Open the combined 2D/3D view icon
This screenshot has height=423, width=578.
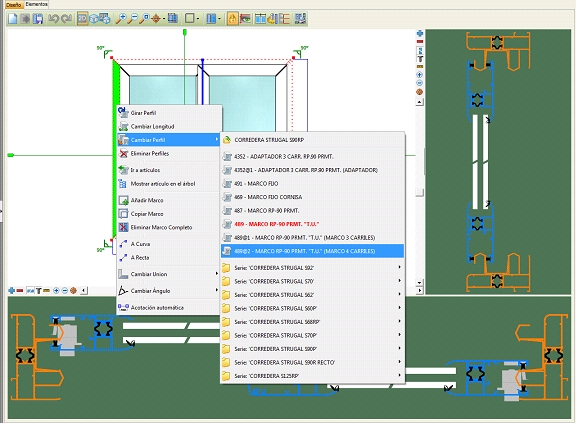tap(105, 18)
